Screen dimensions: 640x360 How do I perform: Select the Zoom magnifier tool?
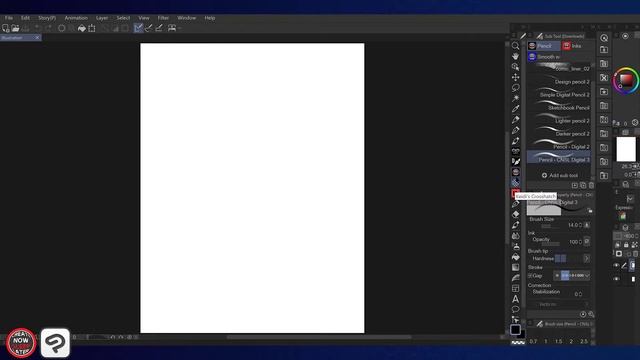(x=516, y=46)
